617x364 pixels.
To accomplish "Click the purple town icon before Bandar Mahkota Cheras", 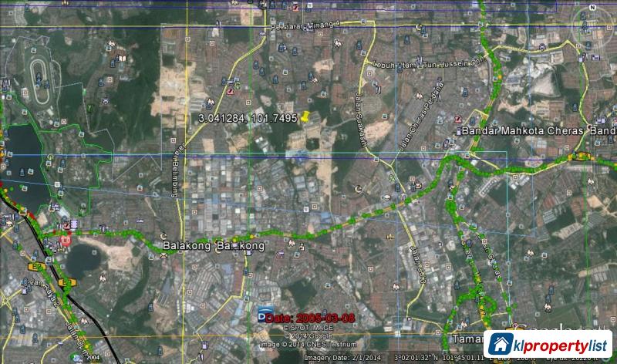I will coord(459,132).
